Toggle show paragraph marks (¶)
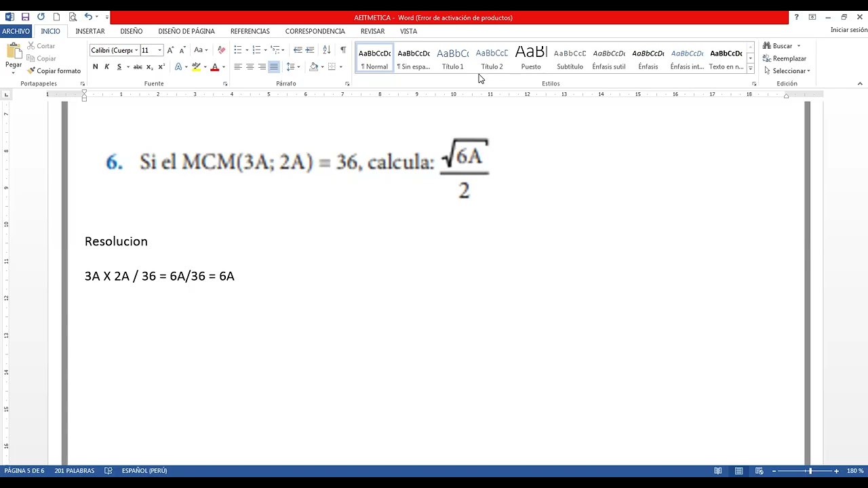 (x=343, y=50)
